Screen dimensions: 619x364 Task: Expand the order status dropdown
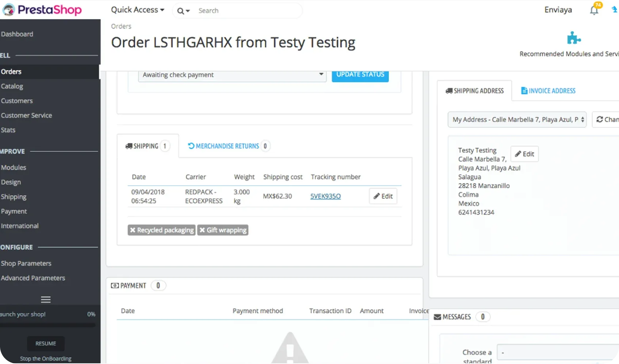click(232, 75)
